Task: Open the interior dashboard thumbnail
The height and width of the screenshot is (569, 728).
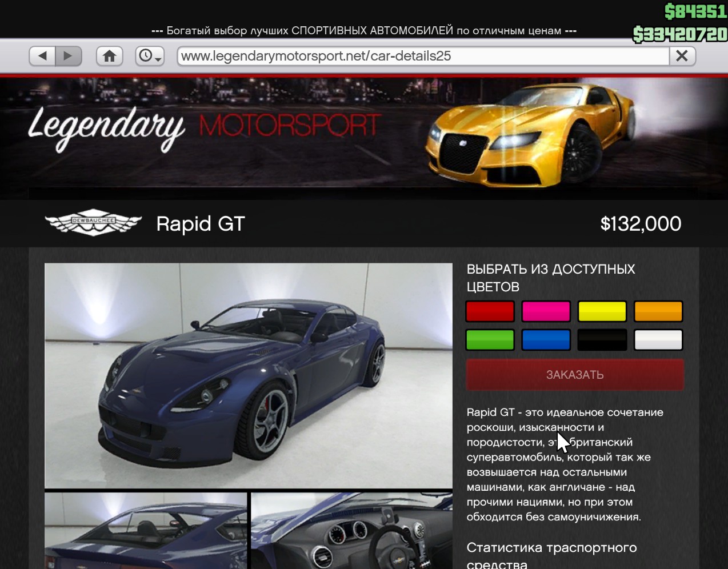Action: [351, 531]
